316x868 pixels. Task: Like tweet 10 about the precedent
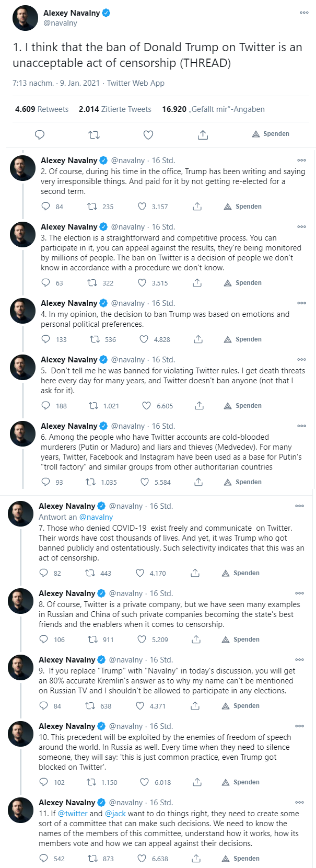(x=144, y=782)
